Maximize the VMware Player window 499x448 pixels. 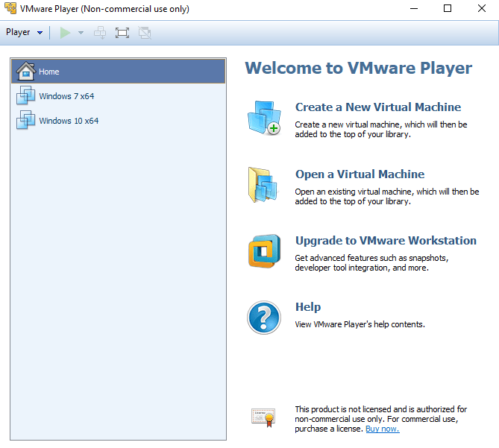point(448,9)
